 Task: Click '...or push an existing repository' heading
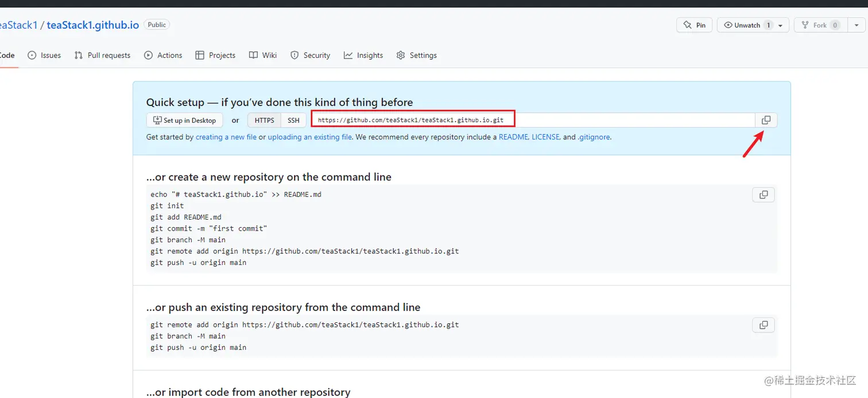coord(283,307)
